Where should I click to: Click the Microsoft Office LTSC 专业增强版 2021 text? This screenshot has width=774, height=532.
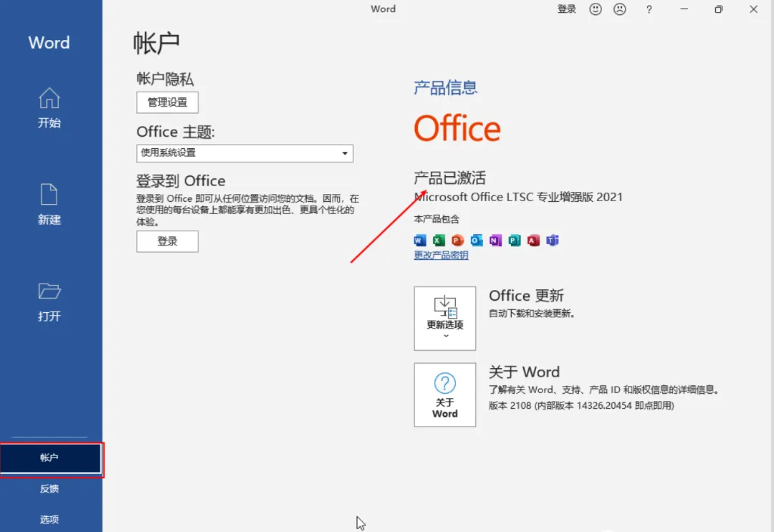518,197
